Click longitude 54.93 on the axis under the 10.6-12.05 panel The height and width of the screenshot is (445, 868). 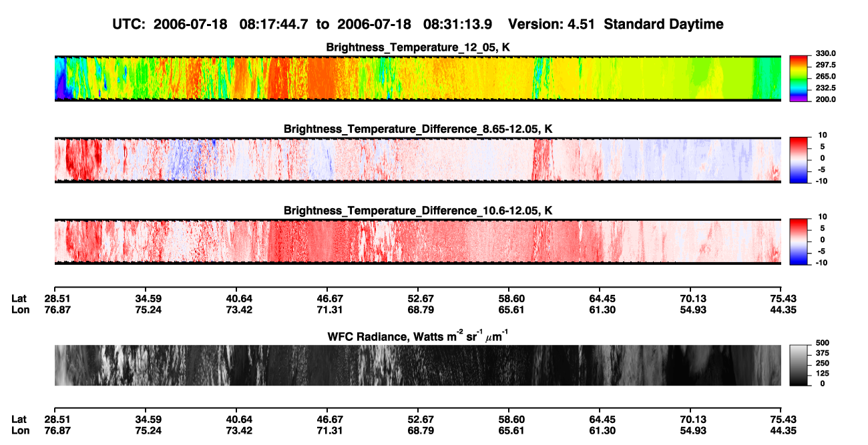coord(694,310)
